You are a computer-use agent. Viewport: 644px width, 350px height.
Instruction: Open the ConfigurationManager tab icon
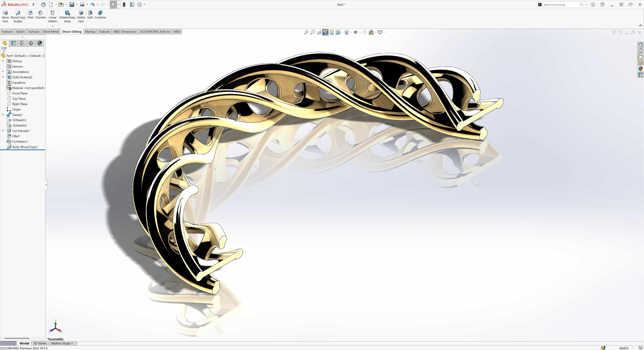coord(22,43)
